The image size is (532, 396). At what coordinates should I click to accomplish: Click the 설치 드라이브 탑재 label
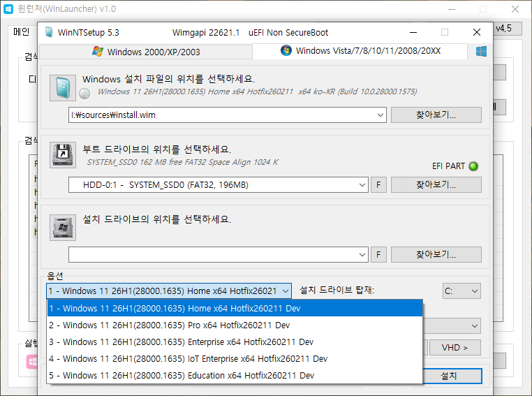337,290
